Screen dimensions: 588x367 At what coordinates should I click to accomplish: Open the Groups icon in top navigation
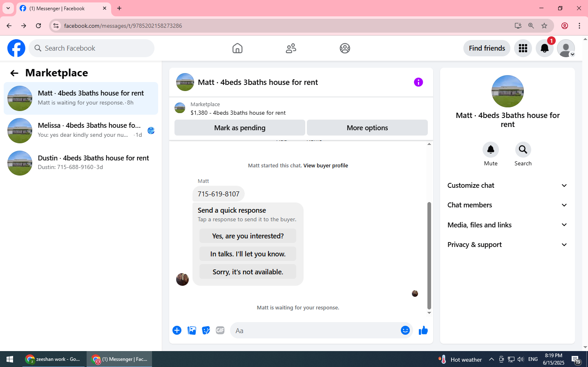(345, 48)
